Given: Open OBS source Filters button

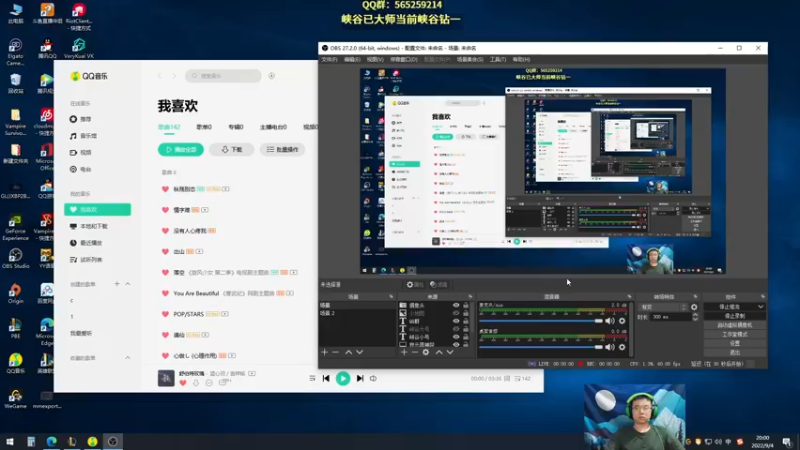Looking at the screenshot, I should click(x=438, y=285).
